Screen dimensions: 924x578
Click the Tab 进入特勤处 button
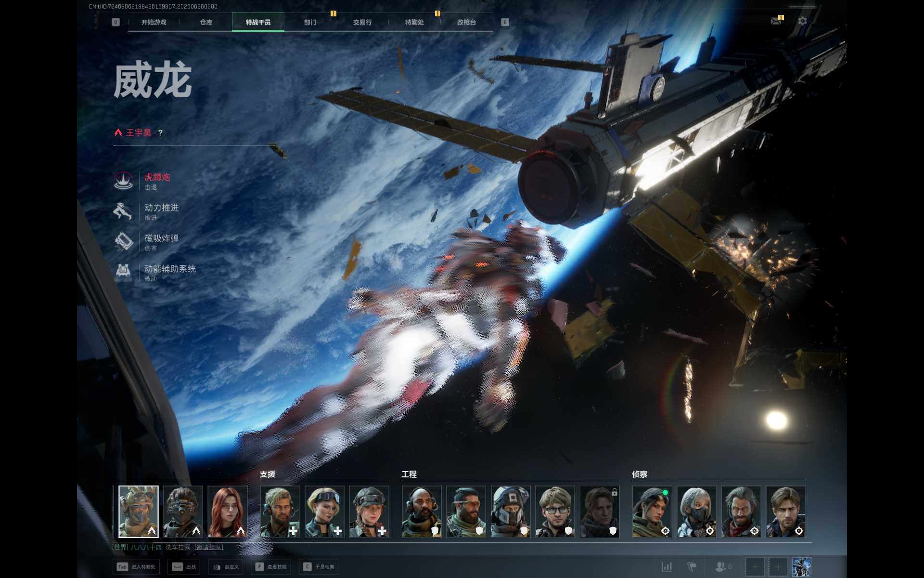click(137, 567)
